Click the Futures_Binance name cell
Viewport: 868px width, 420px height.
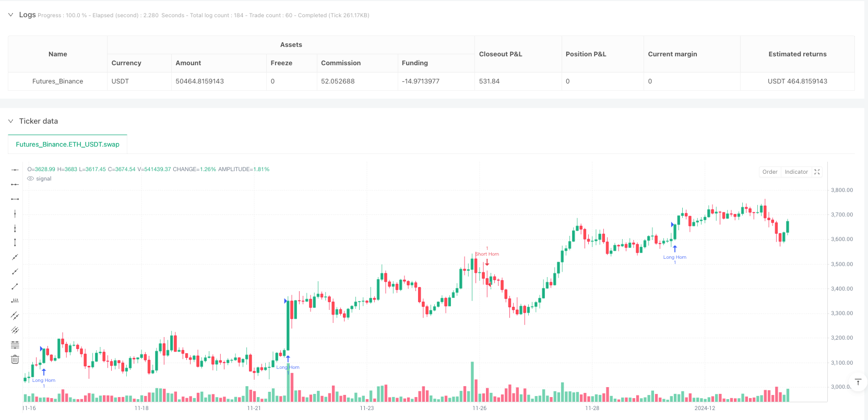coord(57,81)
